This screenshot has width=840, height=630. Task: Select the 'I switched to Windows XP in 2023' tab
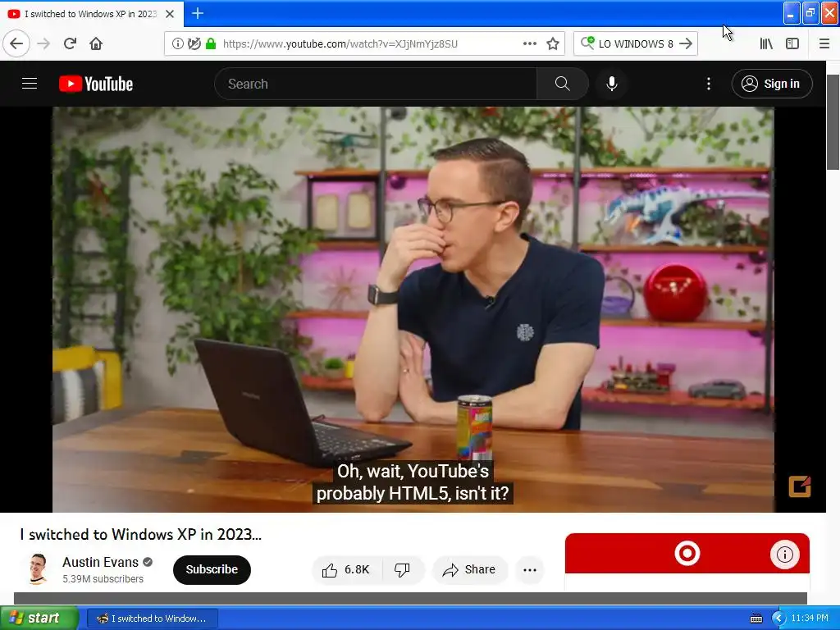91,14
